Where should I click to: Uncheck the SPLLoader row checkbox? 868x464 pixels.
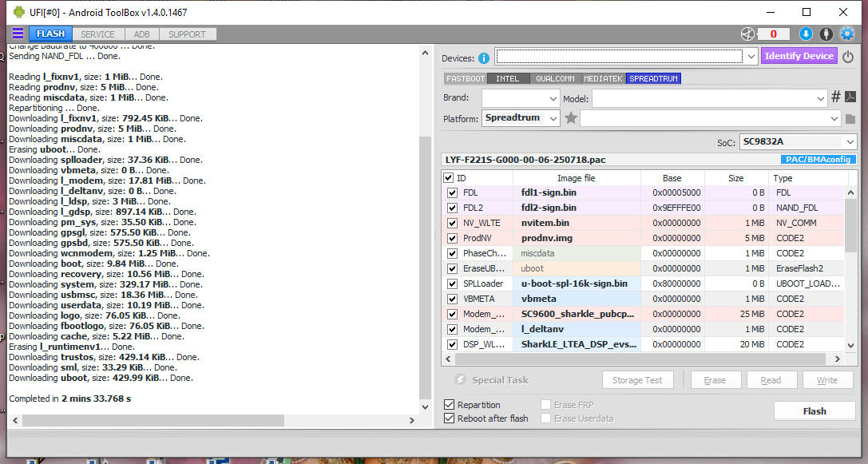tap(452, 284)
